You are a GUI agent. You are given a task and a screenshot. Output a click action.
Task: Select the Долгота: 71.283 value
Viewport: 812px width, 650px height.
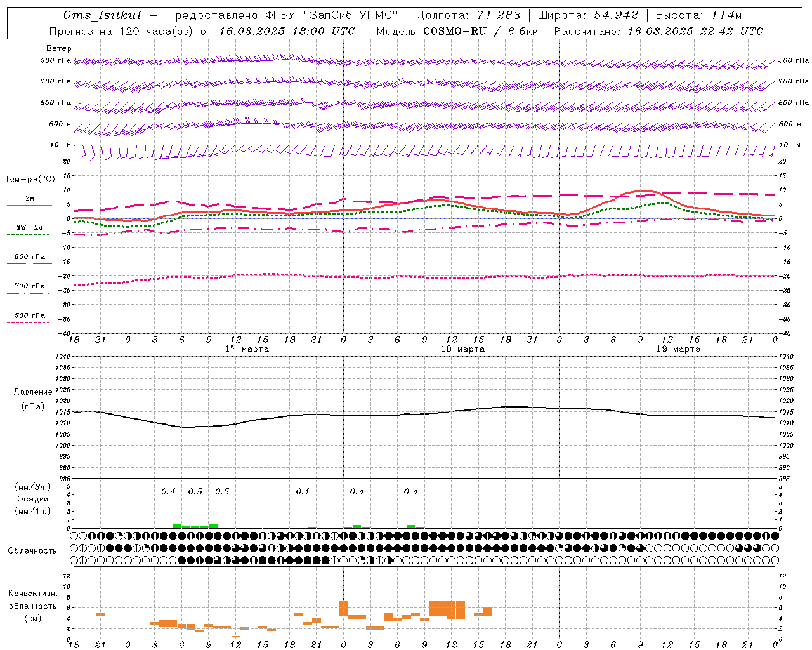tap(468, 15)
